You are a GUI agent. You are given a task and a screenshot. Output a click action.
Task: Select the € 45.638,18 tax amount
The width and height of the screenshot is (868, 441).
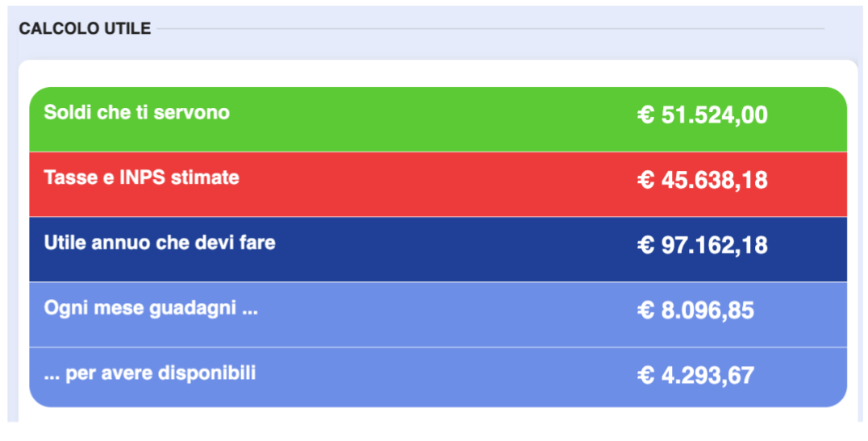tap(703, 181)
